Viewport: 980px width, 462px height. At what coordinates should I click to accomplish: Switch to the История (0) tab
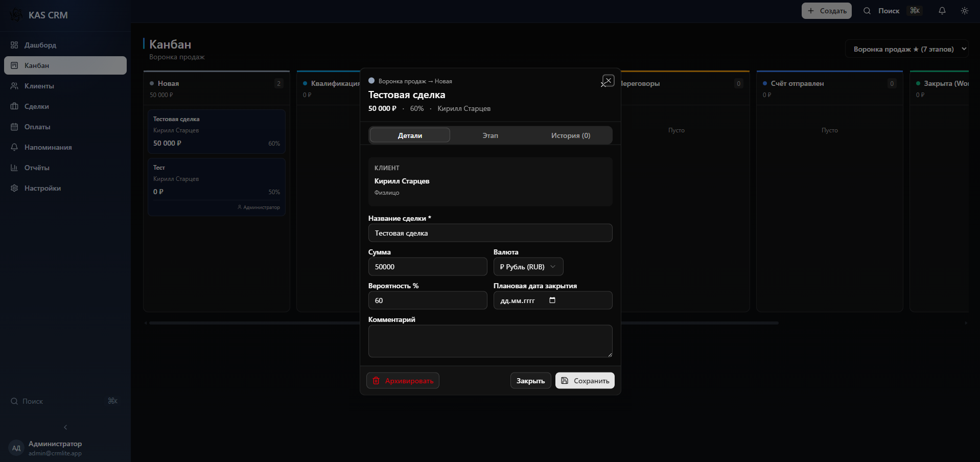click(x=571, y=135)
